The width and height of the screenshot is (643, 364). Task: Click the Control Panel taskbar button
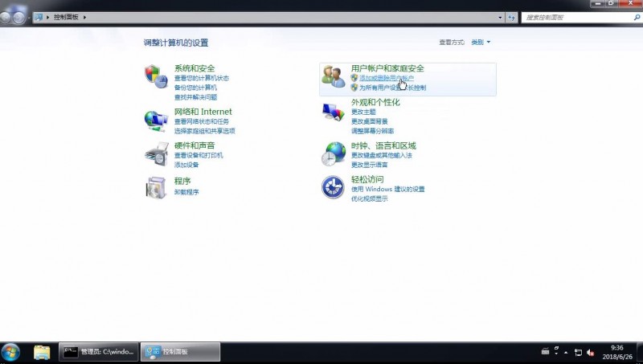pyautogui.click(x=180, y=352)
